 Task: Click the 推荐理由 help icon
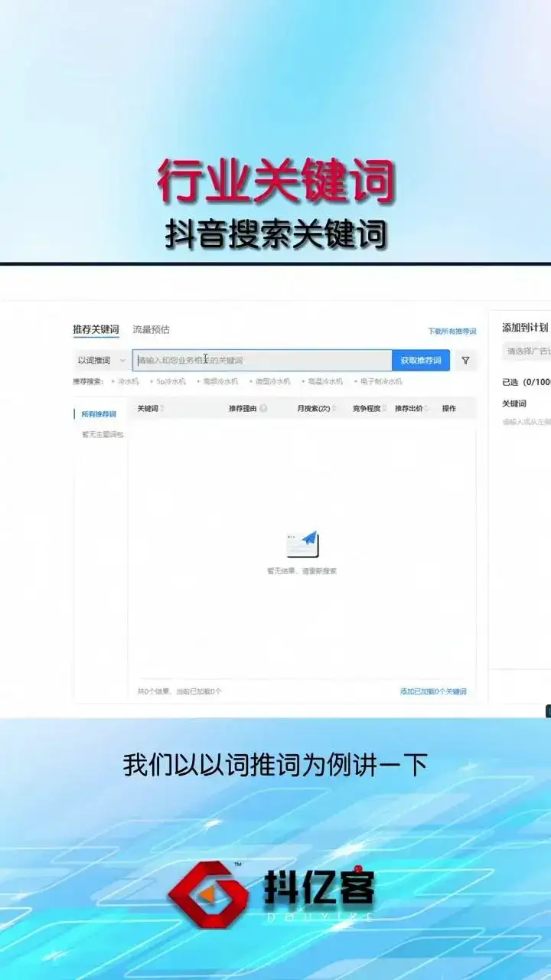263,408
